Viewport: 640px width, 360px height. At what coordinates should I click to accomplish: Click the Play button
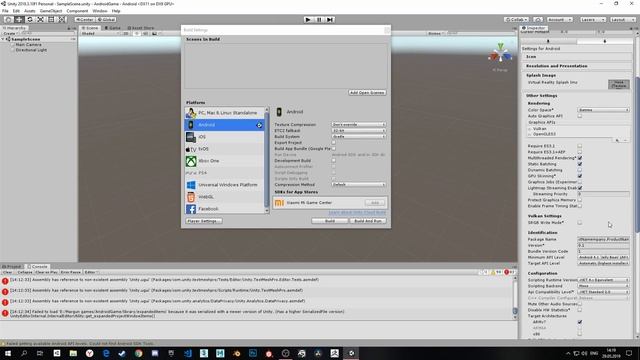coord(308,20)
